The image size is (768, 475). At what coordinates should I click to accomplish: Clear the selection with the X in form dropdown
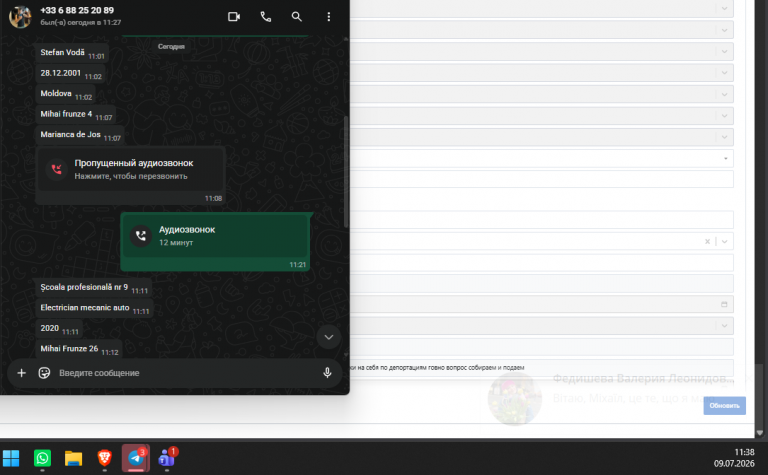tap(707, 241)
